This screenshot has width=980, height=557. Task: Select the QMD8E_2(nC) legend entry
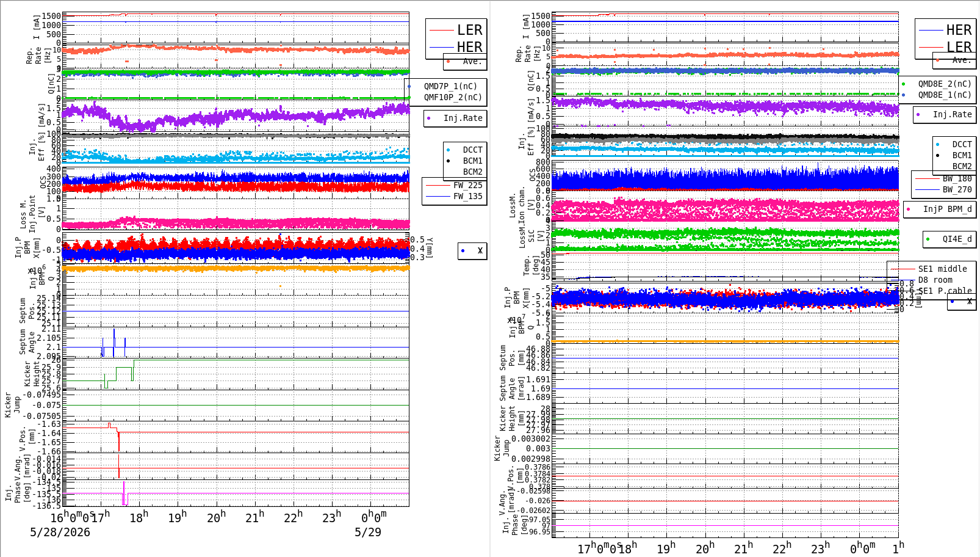[945, 84]
